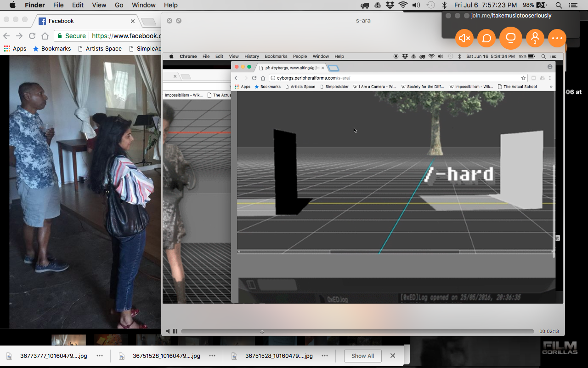The width and height of the screenshot is (588, 368).
Task: Open the Help menu
Action: click(171, 5)
